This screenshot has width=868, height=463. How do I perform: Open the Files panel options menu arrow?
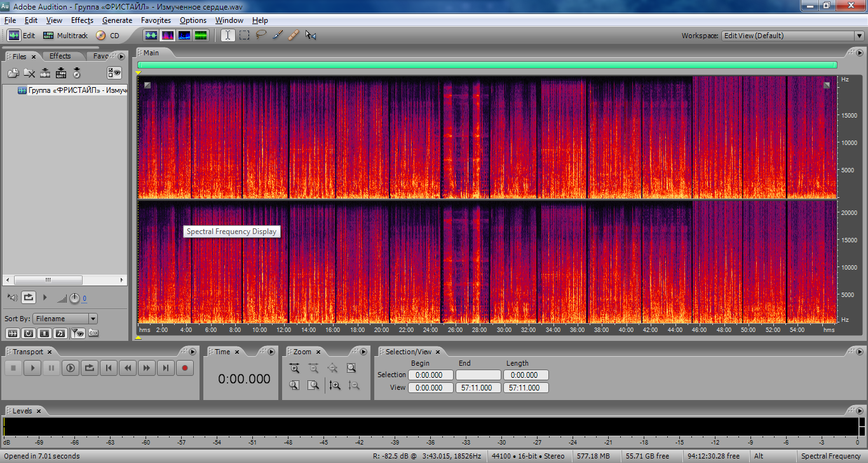(x=121, y=57)
